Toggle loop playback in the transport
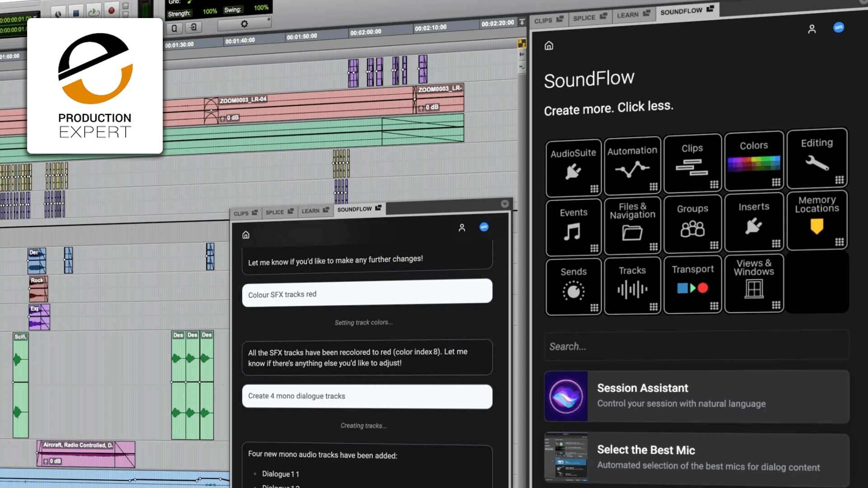This screenshot has height=488, width=868. coord(94,12)
